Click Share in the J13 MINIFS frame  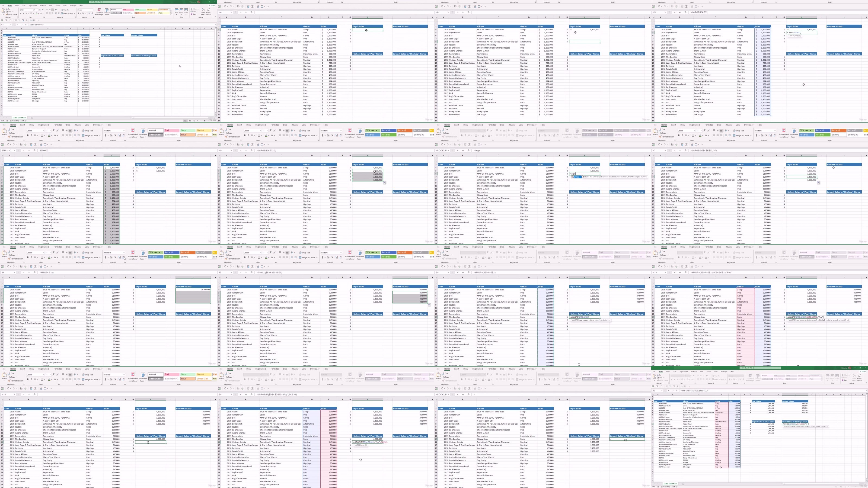point(863,371)
